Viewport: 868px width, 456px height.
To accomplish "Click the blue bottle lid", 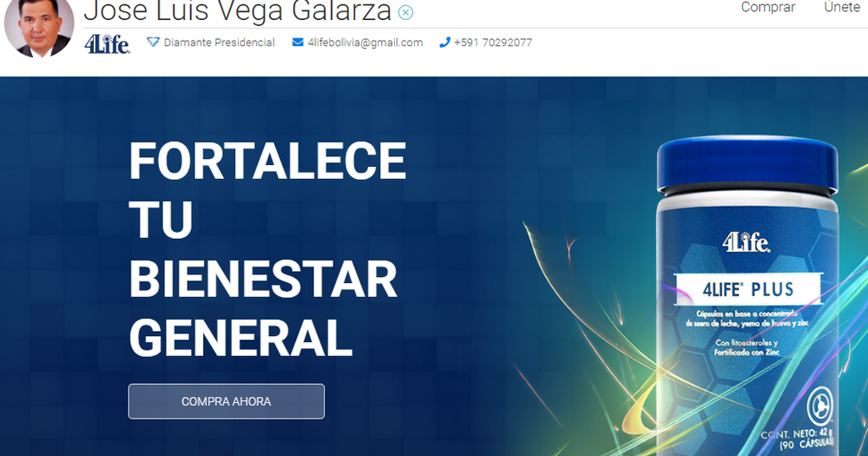I will 747,163.
